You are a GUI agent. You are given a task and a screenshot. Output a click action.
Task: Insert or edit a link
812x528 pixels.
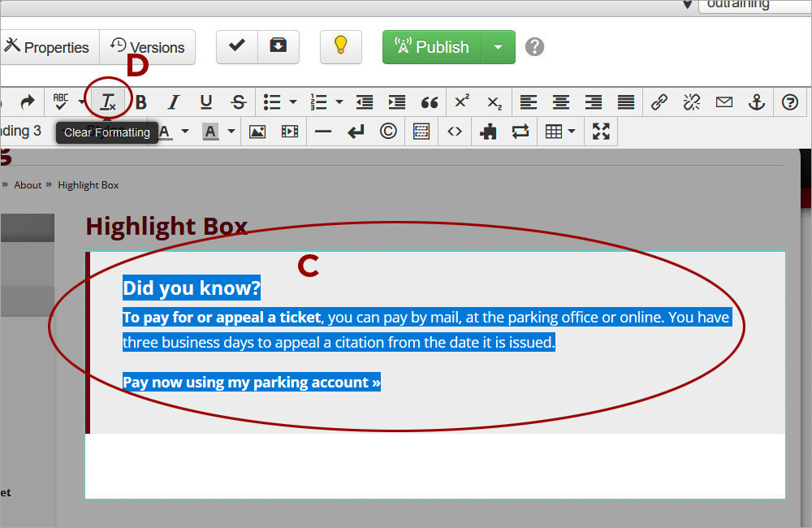pos(659,102)
